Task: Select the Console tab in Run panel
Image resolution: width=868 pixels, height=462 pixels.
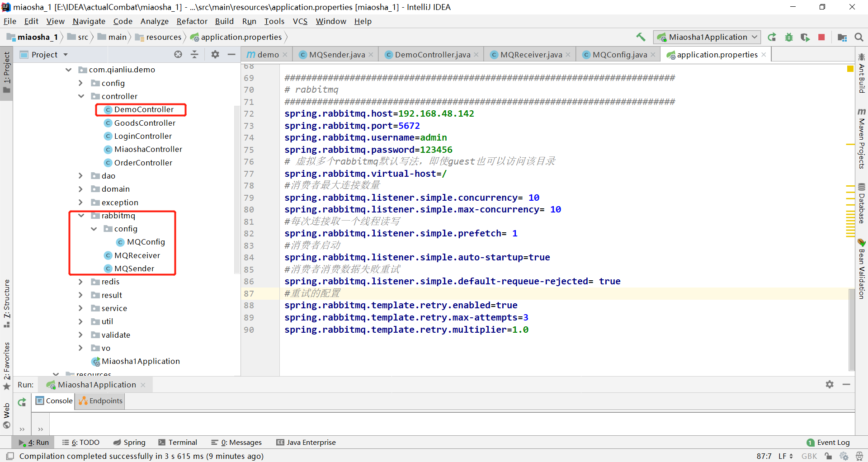Action: 54,401
